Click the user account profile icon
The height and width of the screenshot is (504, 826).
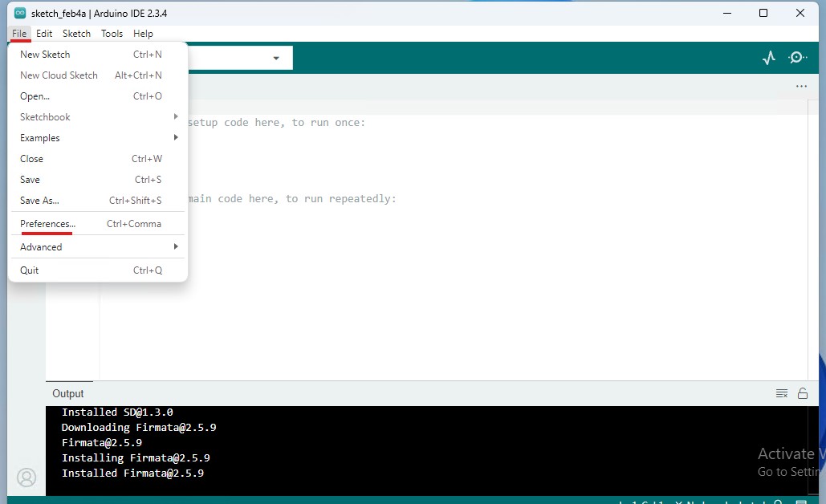pyautogui.click(x=26, y=478)
